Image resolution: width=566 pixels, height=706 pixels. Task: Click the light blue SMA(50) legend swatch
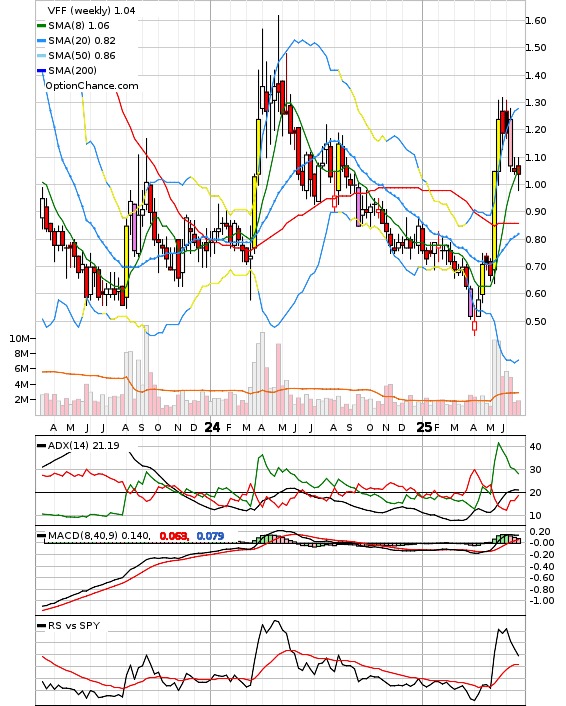(41, 56)
